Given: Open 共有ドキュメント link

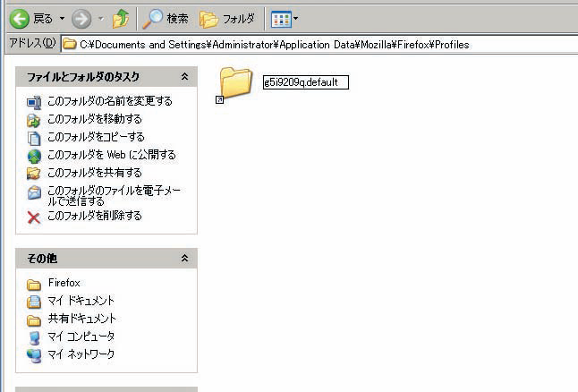Looking at the screenshot, I should (x=81, y=319).
